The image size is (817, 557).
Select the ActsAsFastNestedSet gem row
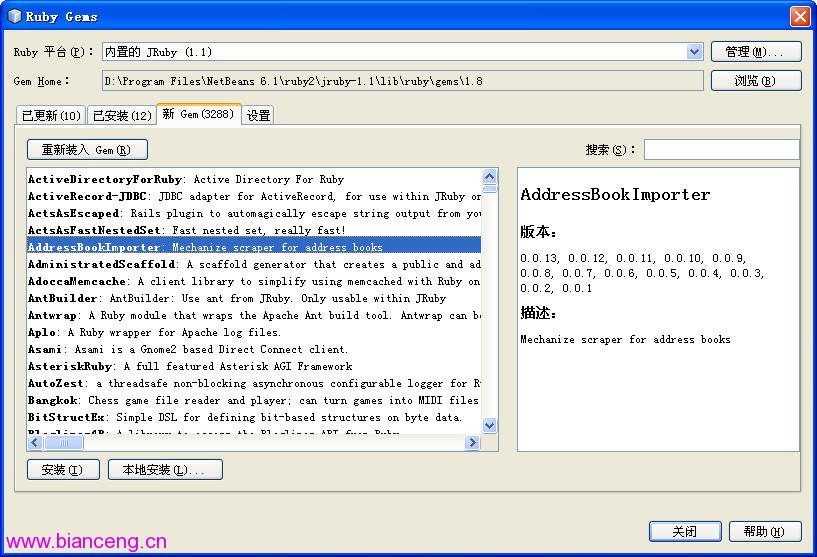point(254,230)
